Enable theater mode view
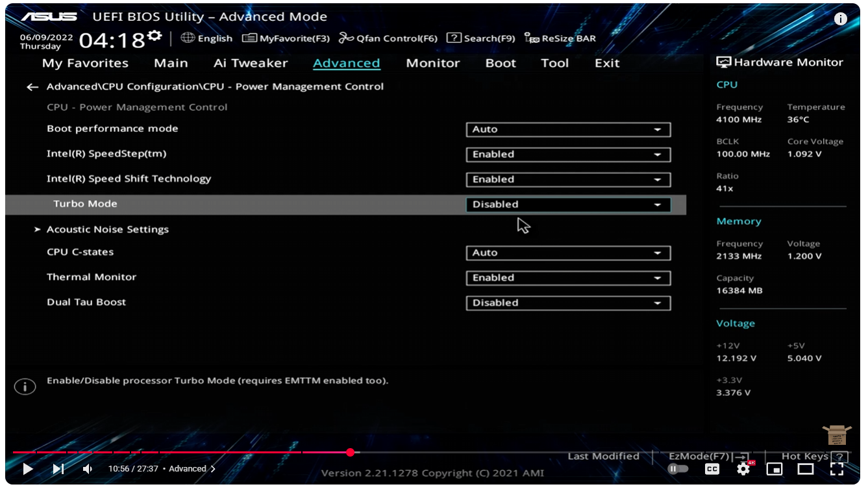Viewport: 868px width, 491px height. (806, 468)
